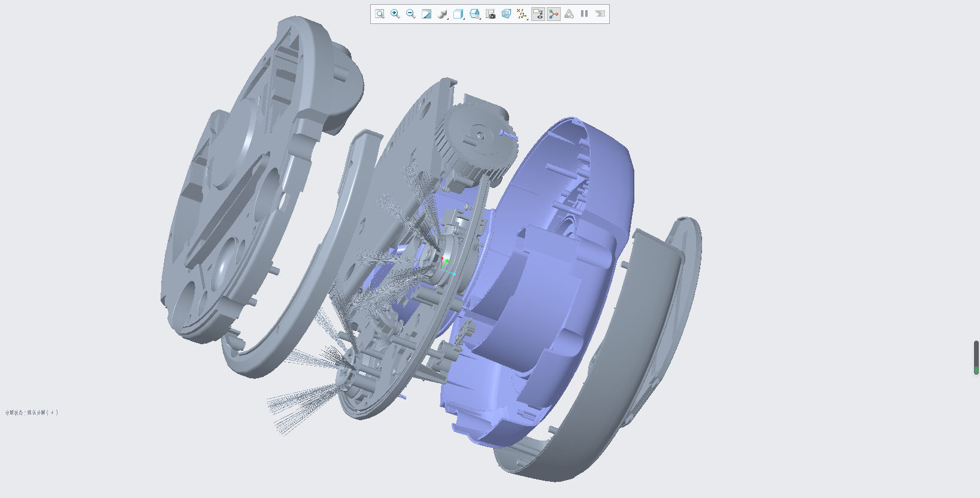Click the pause icon in toolbar
980x498 pixels.
pyautogui.click(x=585, y=14)
